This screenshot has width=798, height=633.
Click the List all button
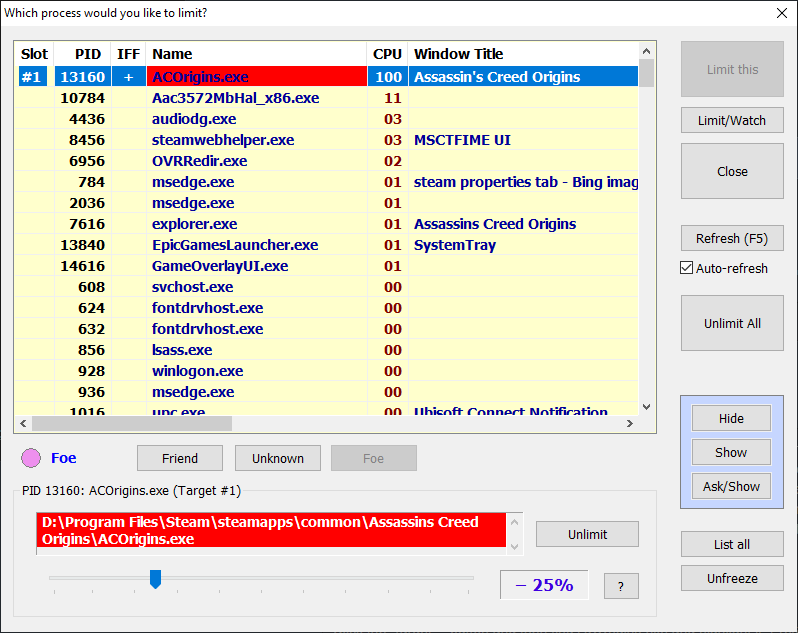pyautogui.click(x=732, y=544)
